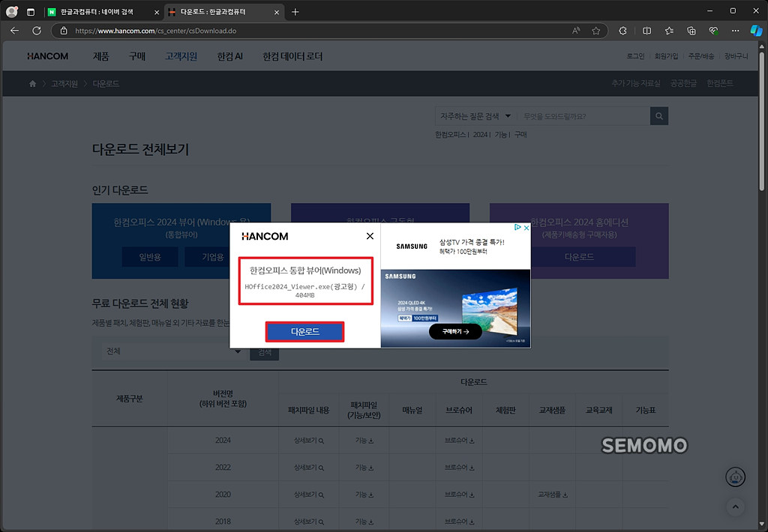Close the 다운로드 한글과컴퓨터 tab
The height and width of the screenshot is (532, 768).
[277, 12]
